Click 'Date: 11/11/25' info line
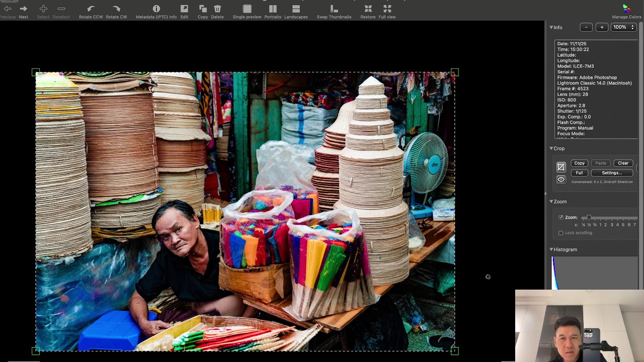Screen dimensions: 644x362 [x=572, y=44]
